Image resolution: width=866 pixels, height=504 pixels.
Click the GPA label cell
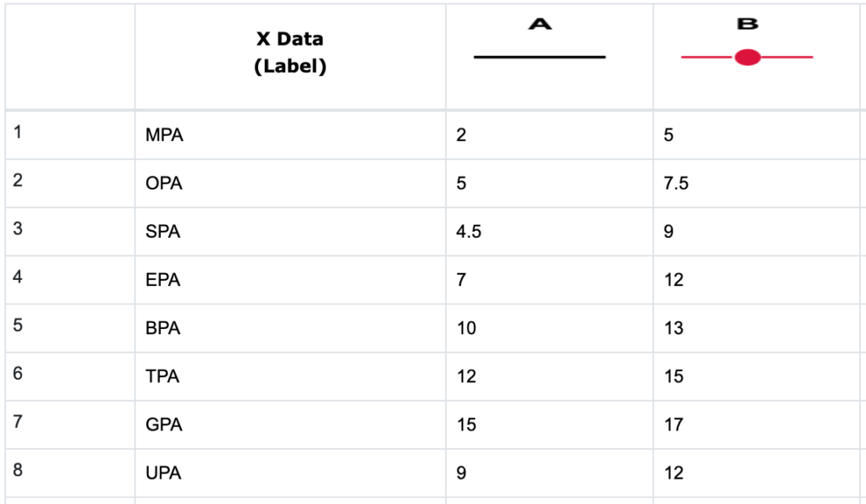click(x=164, y=425)
